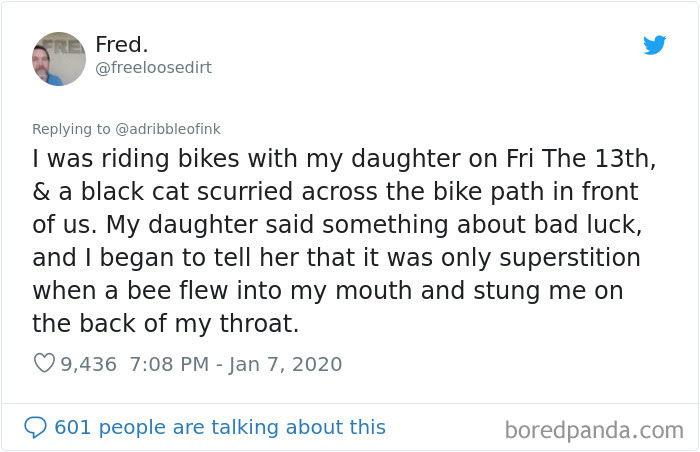Click the display name Fred.
The image size is (700, 452).
tap(121, 44)
